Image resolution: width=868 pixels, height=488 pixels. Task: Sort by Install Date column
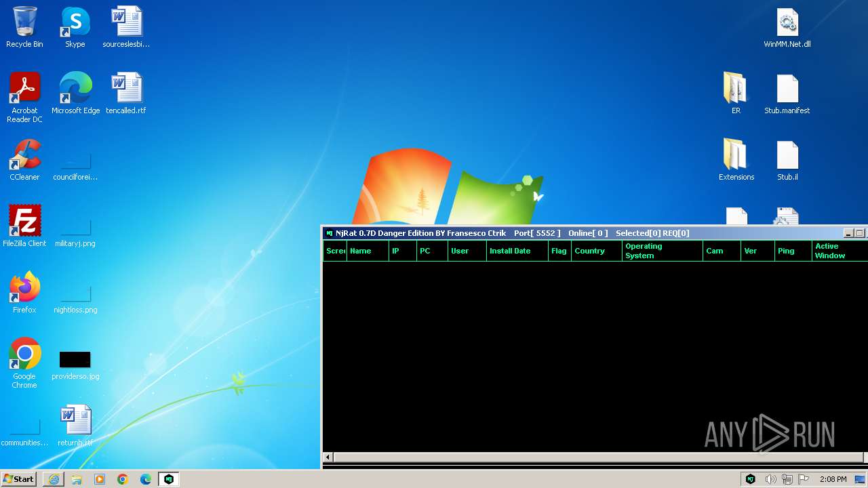coord(517,251)
